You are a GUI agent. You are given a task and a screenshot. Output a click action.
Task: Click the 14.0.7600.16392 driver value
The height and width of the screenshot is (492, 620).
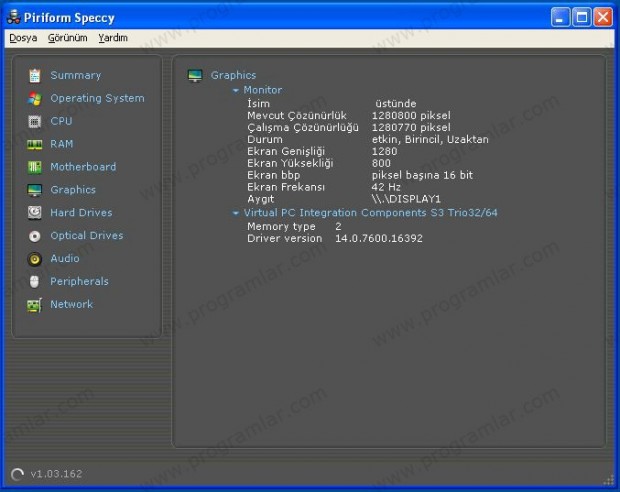pos(379,238)
